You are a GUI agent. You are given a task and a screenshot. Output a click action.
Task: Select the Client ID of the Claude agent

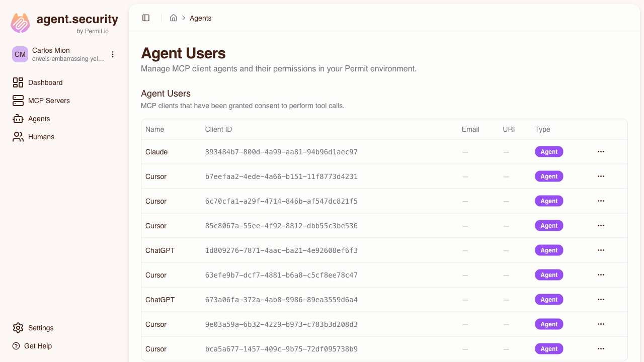281,151
